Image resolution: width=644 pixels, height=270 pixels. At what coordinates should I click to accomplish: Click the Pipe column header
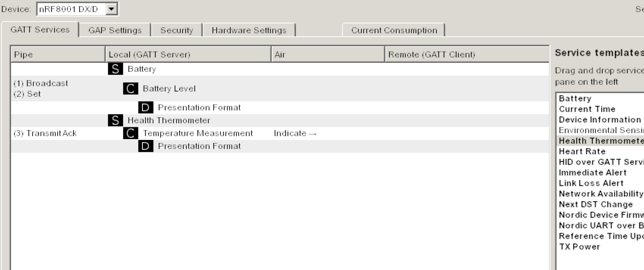point(58,54)
